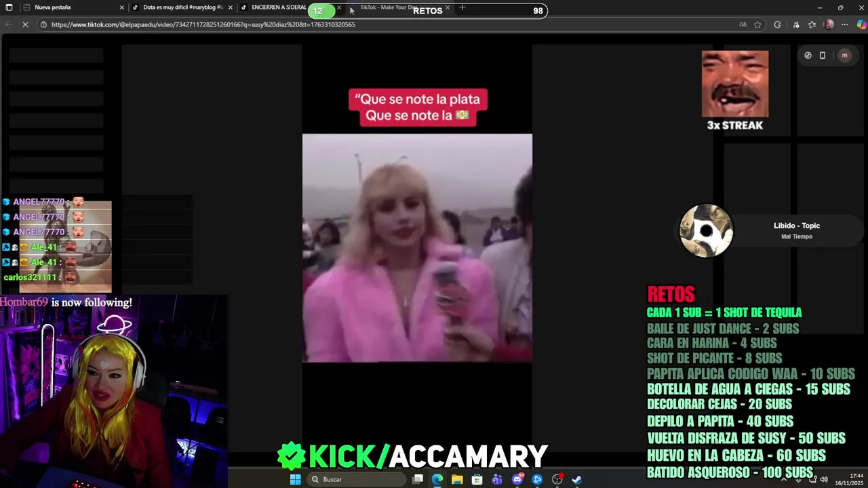868x488 pixels.
Task: Close the Dota es muy difícil tab
Action: click(x=231, y=7)
